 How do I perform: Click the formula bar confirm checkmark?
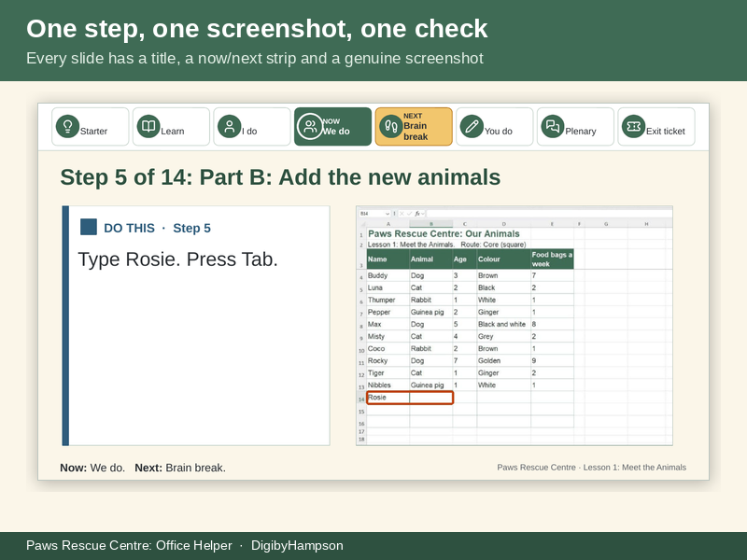point(409,214)
